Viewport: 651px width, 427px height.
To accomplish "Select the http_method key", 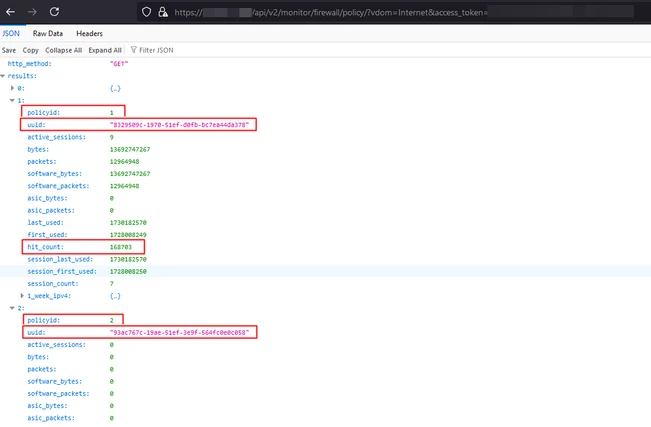I will [29, 64].
